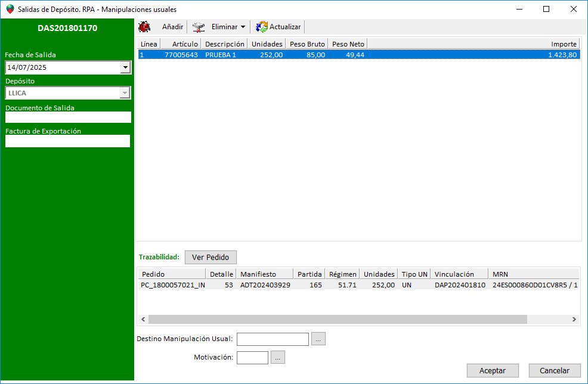Click the Aceptar button
Screen dimensions: 588x384
coord(493,370)
